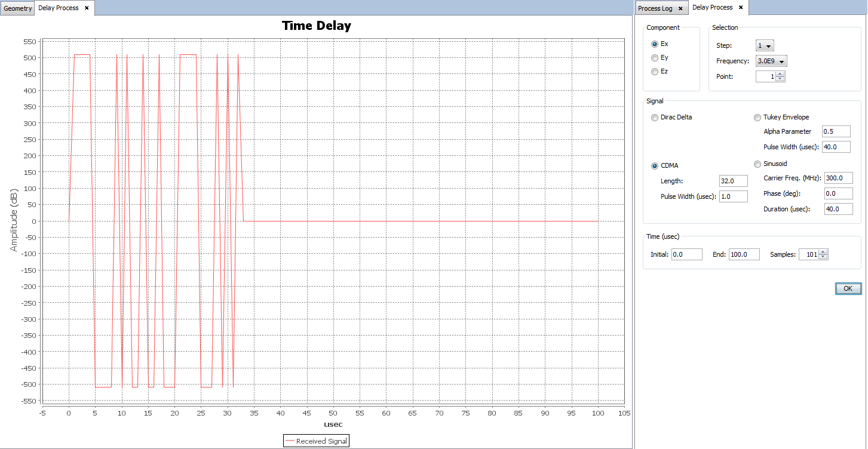Close the left Delay Process tab
Screen dimensions: 868x449
[87, 8]
